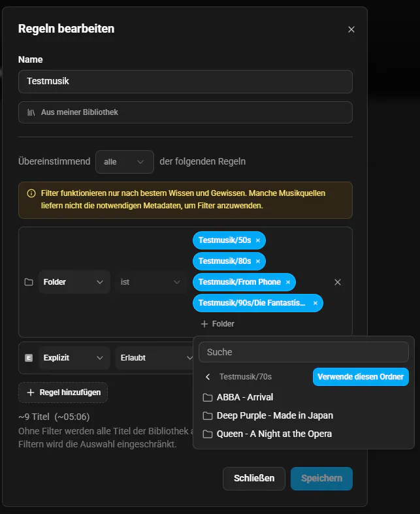
Task: Open the Erlaubt value dropdown
Action: click(154, 358)
